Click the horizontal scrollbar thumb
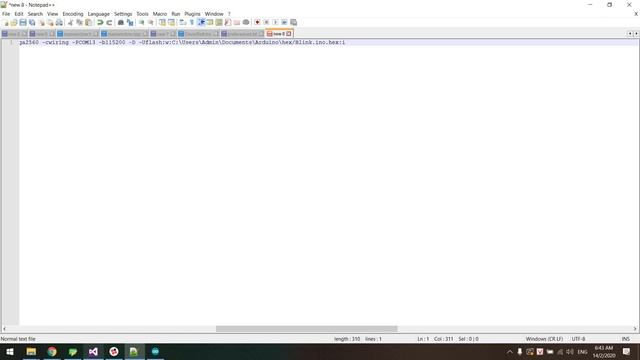Viewport: 640px width, 360px height. tap(307, 329)
